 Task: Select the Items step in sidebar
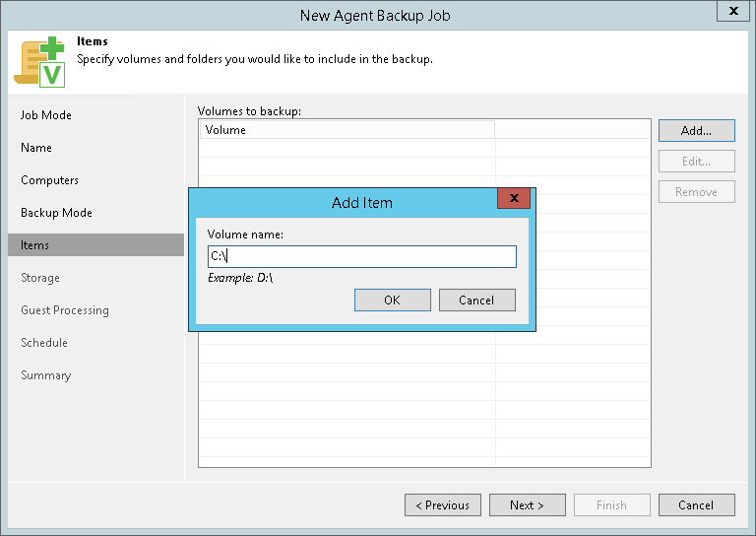point(34,245)
